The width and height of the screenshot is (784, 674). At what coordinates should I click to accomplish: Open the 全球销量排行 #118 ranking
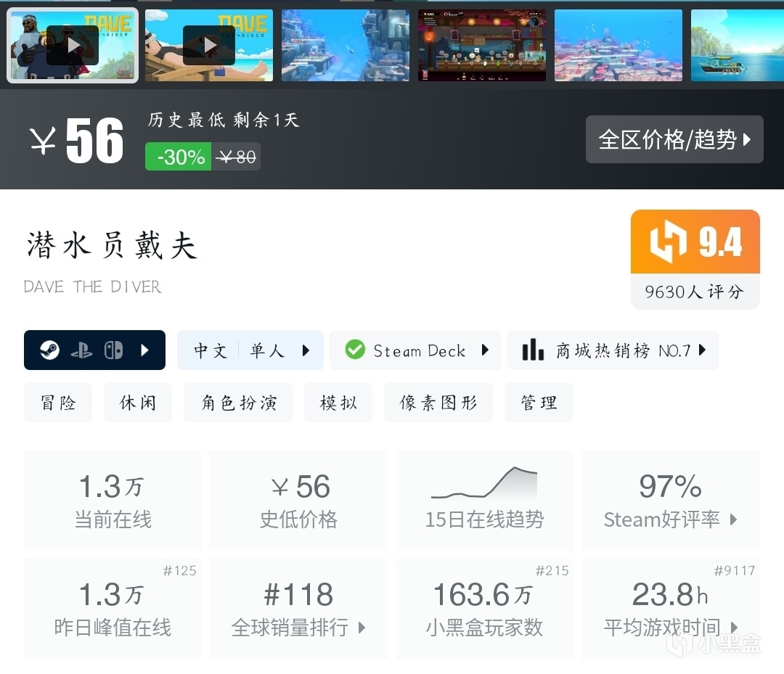click(x=298, y=609)
